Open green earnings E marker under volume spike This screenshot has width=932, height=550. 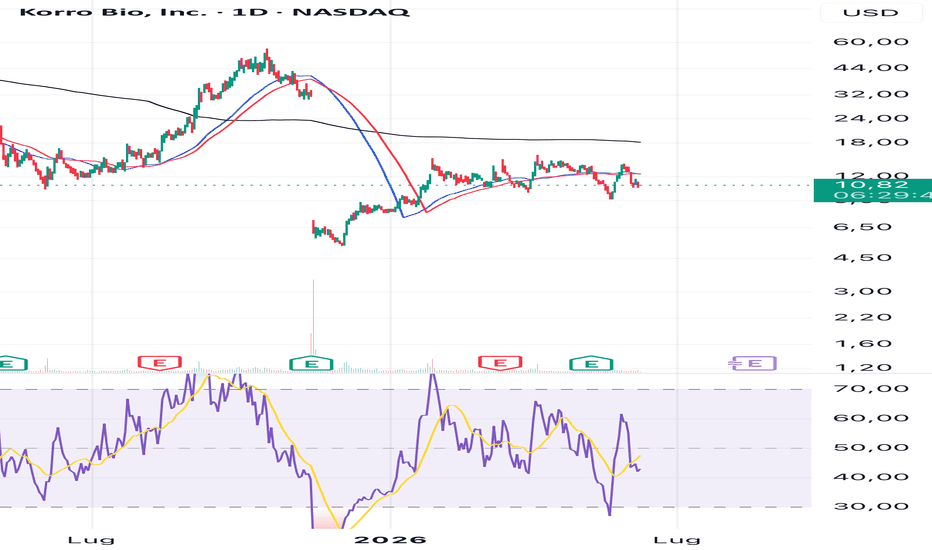coord(311,363)
